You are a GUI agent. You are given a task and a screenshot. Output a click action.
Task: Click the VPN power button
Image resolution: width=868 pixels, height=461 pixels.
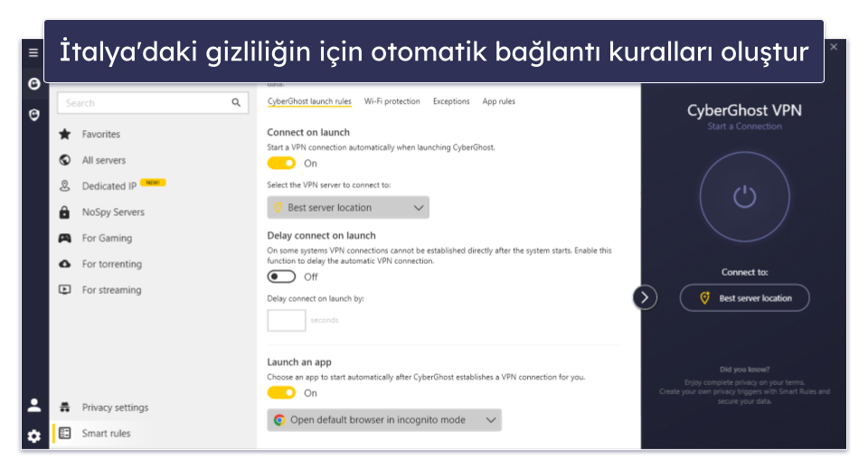pyautogui.click(x=744, y=197)
